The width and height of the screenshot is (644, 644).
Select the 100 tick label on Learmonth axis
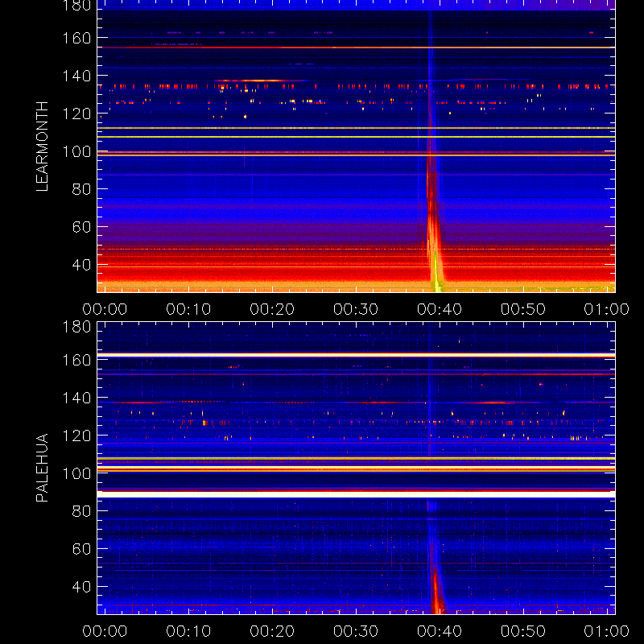[76, 151]
